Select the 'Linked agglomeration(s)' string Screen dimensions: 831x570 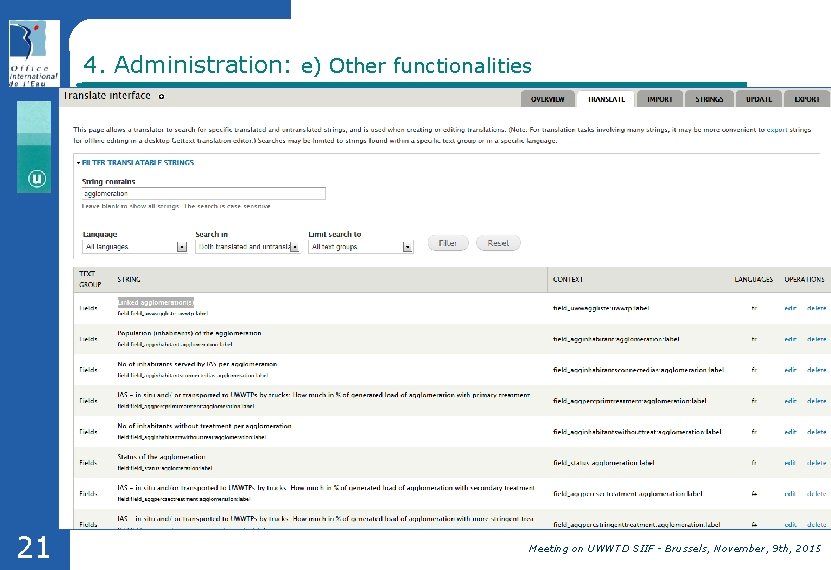click(x=156, y=302)
